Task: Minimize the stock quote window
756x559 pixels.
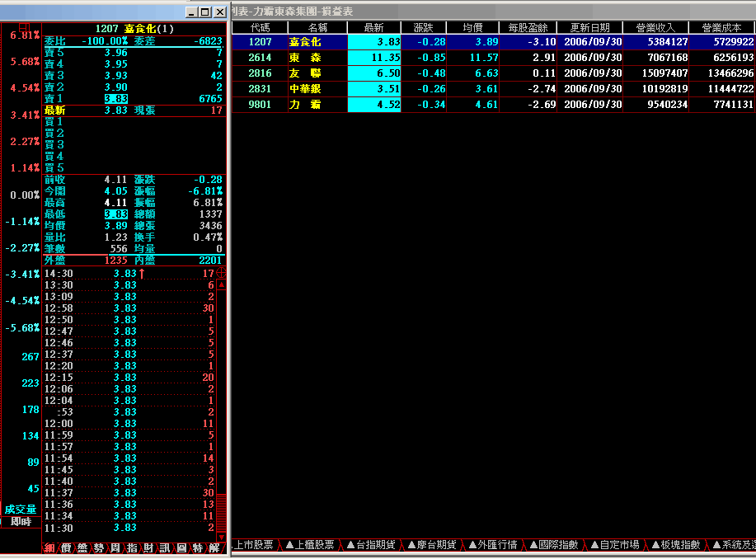Action: pyautogui.click(x=192, y=12)
